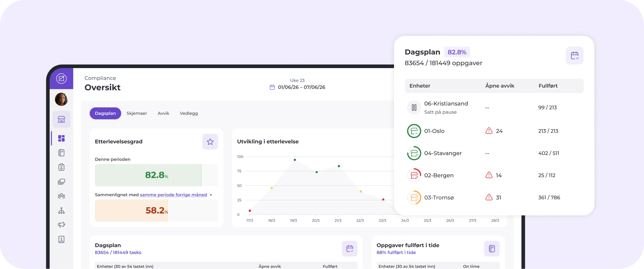Click the '83654 / 181449 oppgaver' text in popup
This screenshot has height=269, width=644.
(443, 63)
